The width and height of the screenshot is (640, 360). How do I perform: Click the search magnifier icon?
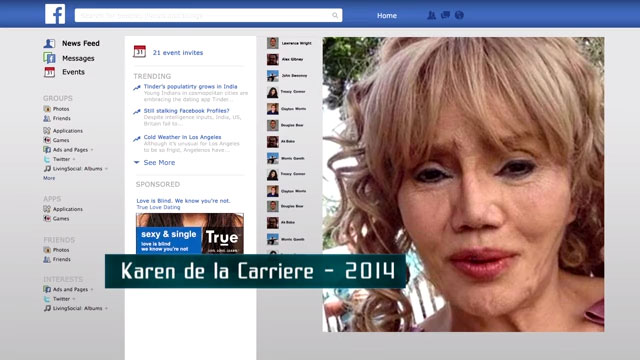pos(335,16)
